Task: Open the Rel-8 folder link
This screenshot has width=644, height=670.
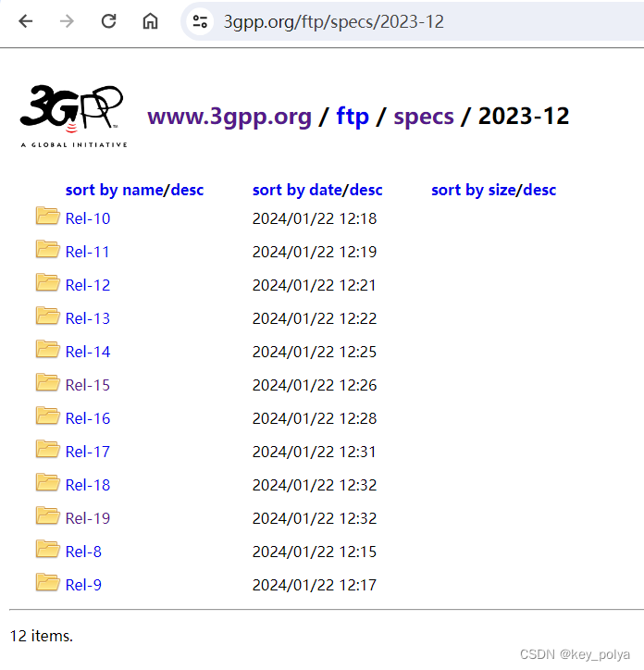Action: point(83,552)
